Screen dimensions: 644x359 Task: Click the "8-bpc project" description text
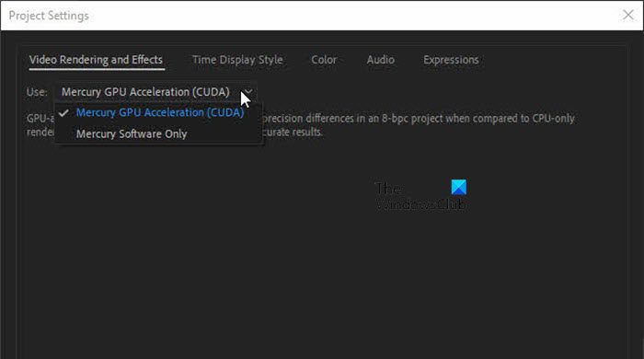point(412,119)
